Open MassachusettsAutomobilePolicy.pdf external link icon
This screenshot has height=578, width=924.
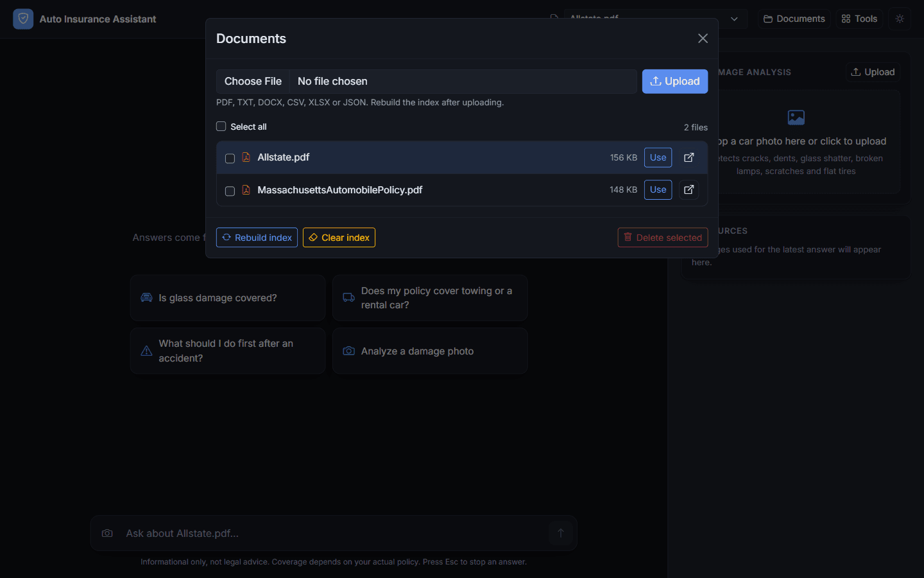click(689, 189)
